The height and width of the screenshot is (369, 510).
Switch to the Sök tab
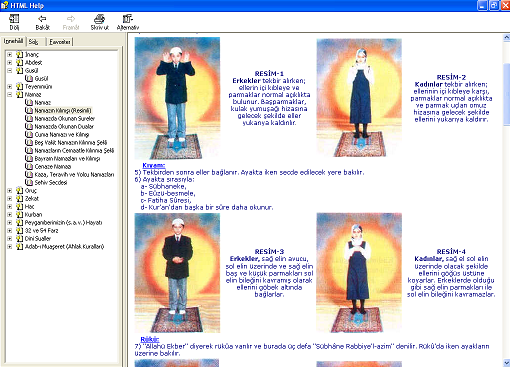(33, 42)
